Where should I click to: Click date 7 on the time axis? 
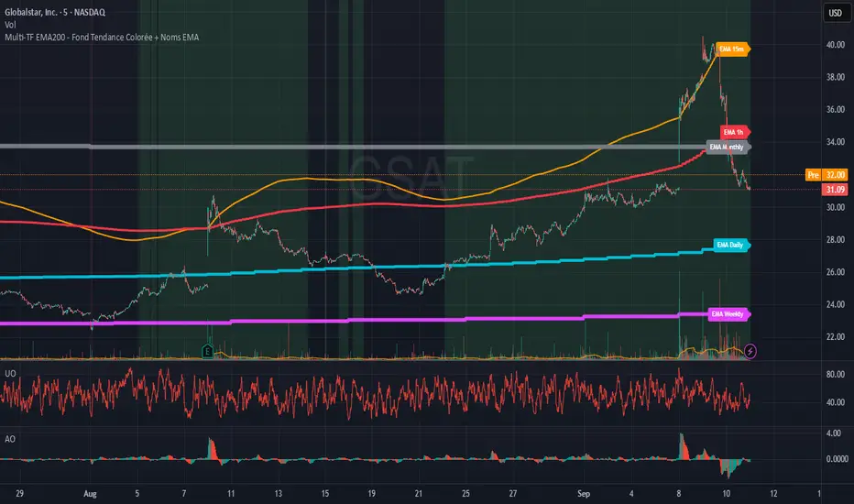pos(183,494)
